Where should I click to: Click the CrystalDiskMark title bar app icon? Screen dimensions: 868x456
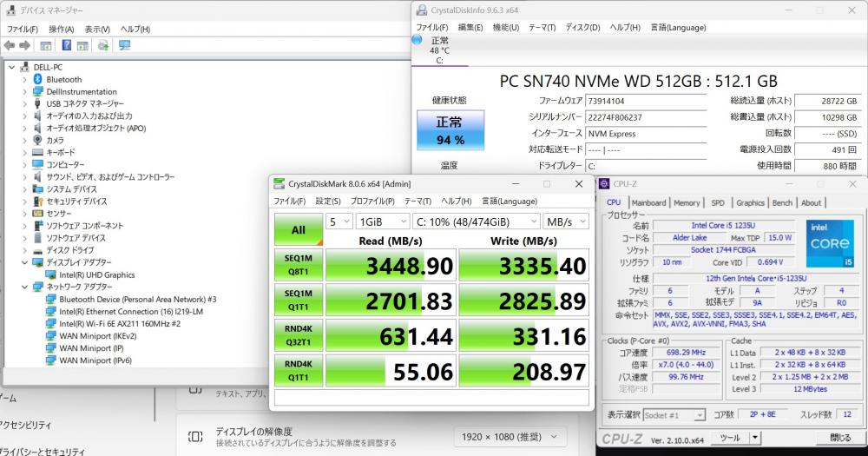coord(279,184)
